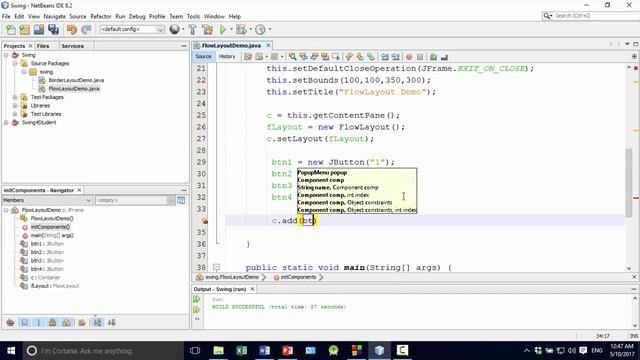Viewport: 640px width, 360px height.
Task: Open the Tools menu
Action: tap(193, 16)
